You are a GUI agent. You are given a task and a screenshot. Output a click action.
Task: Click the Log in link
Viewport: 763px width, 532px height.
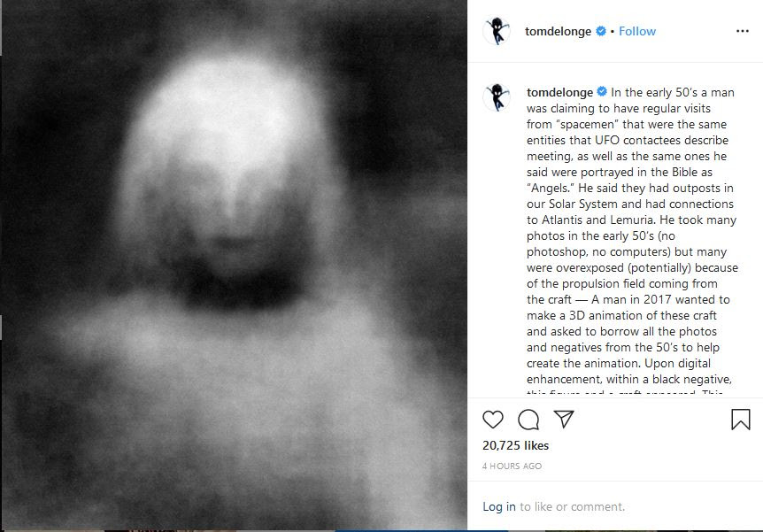498,506
